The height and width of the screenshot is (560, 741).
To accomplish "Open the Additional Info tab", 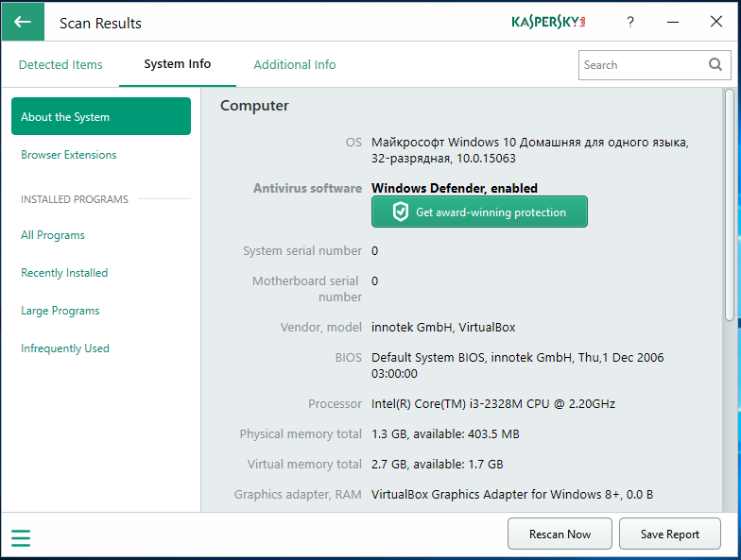I will [295, 64].
